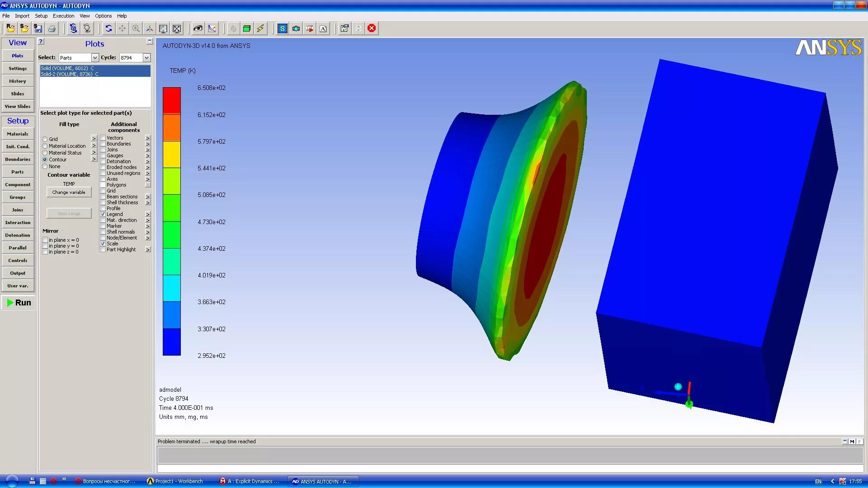Enable the Boundaries component checkbox

(x=103, y=144)
